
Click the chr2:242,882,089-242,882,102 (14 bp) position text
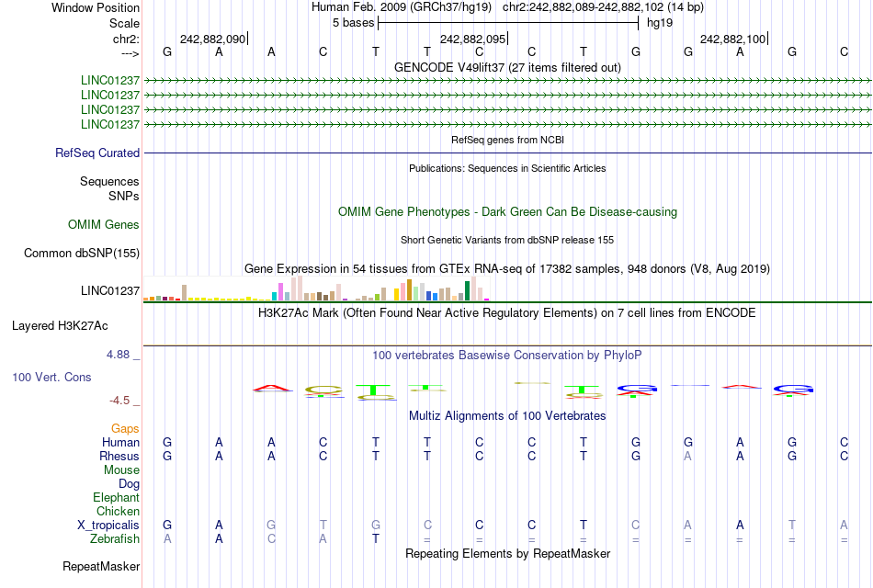603,7
